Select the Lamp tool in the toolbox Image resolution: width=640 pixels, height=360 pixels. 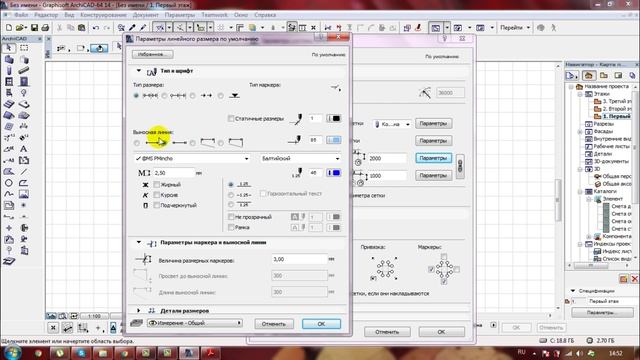(x=24, y=93)
